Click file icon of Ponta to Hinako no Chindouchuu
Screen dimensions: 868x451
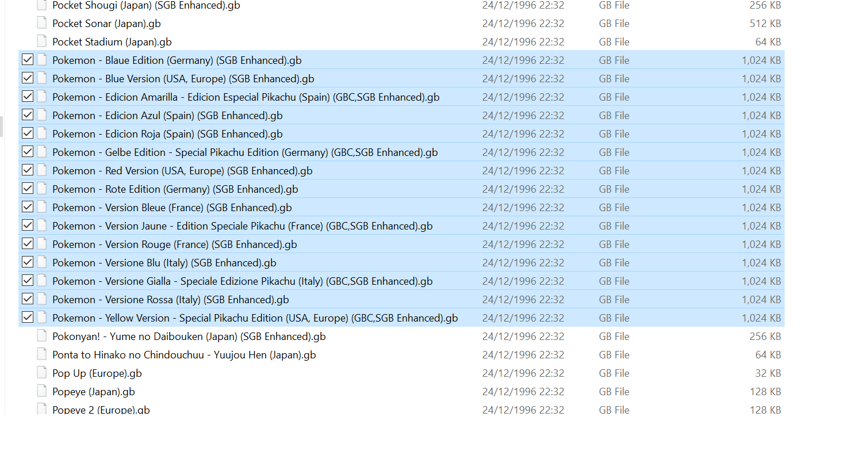[41, 354]
